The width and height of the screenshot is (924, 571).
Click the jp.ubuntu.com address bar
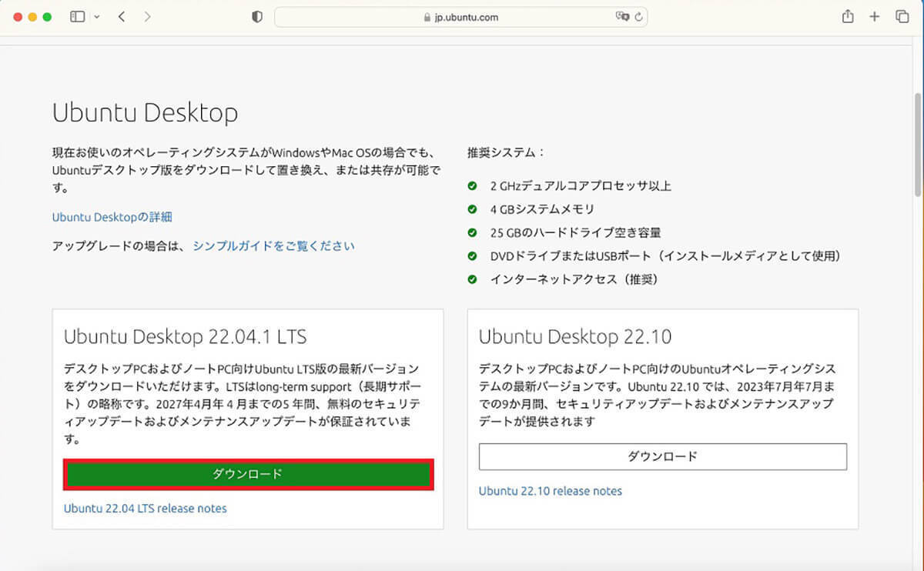pyautogui.click(x=460, y=17)
